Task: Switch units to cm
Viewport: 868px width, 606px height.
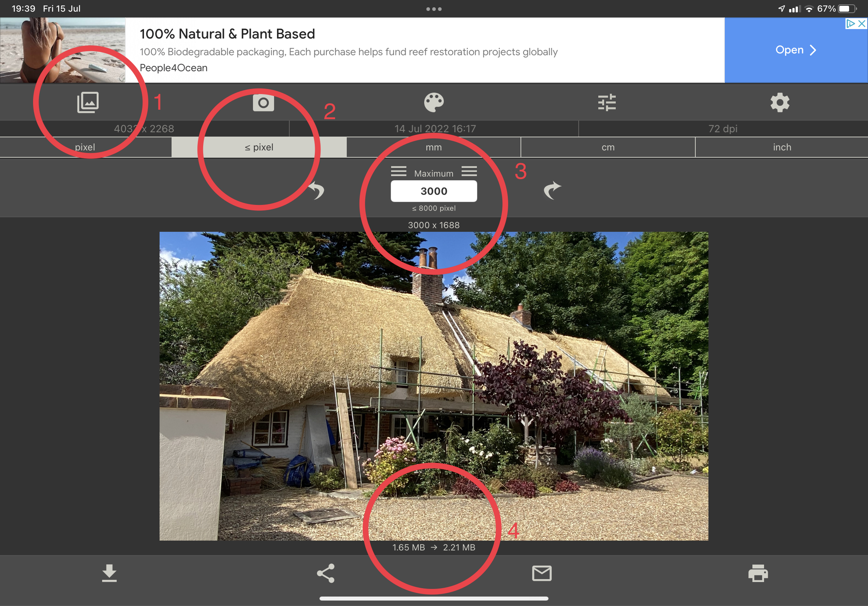Action: (x=608, y=148)
